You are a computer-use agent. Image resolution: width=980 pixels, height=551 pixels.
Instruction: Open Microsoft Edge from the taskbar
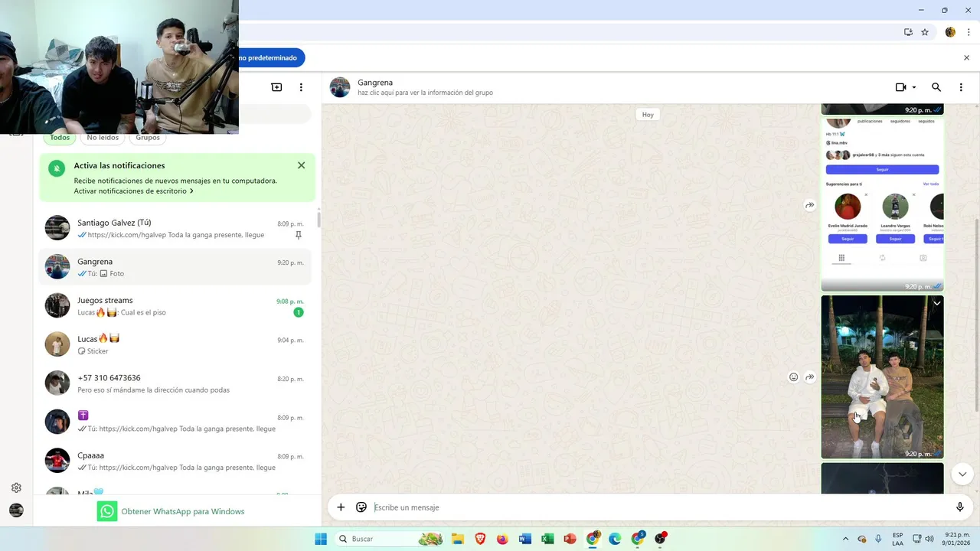click(x=615, y=539)
